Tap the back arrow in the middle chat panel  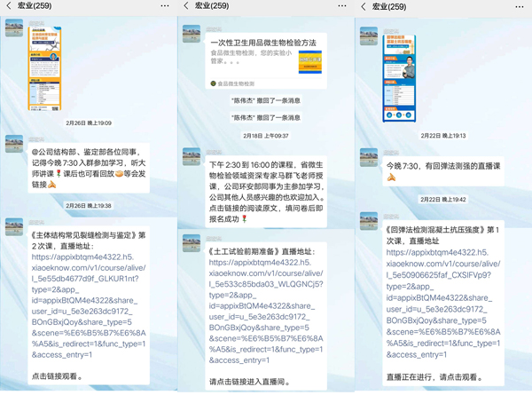pos(185,6)
